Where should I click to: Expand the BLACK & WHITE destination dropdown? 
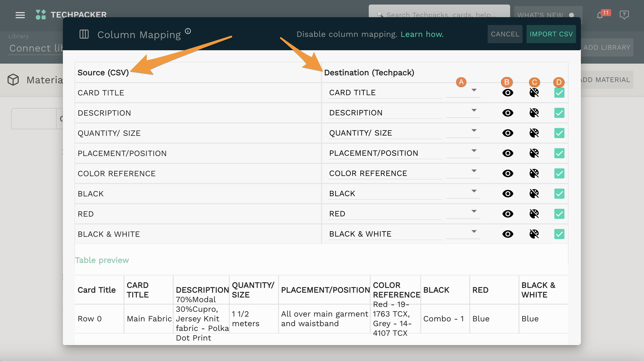click(x=474, y=232)
